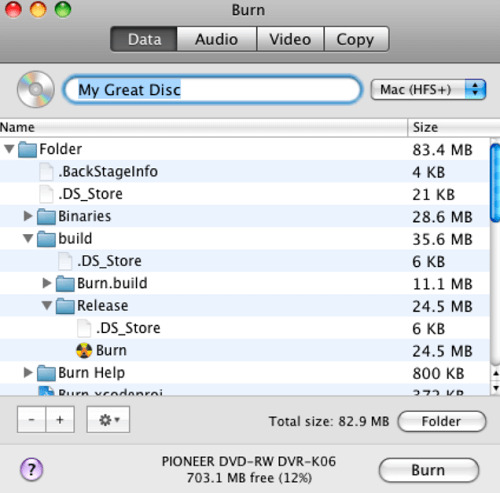Click the 28.6 MB size value

point(443,217)
